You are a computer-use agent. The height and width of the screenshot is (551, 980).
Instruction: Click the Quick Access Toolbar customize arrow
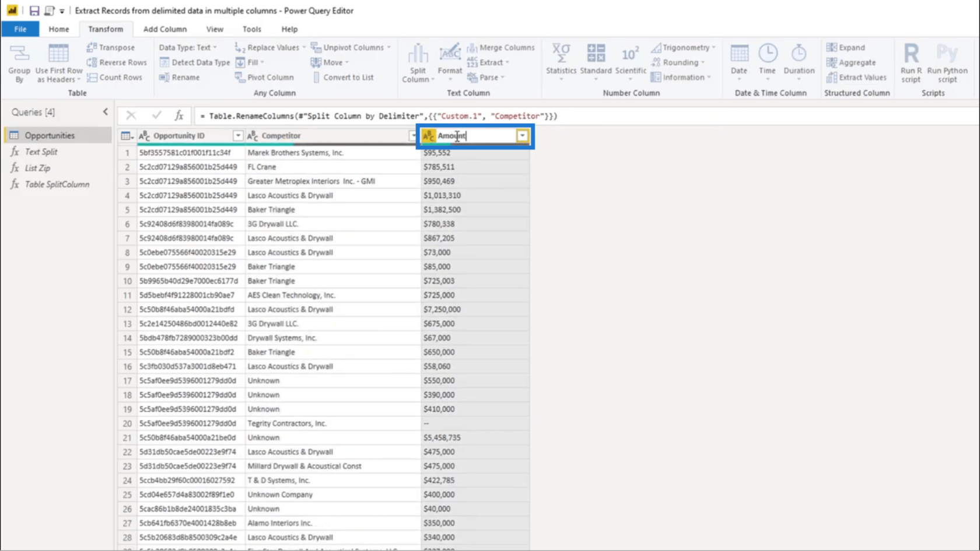(62, 11)
